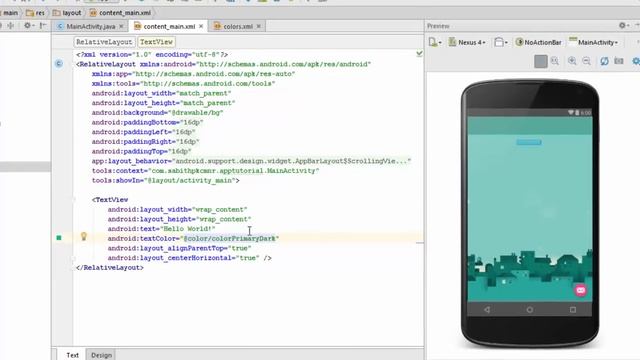The width and height of the screenshot is (640, 360).
Task: Click the class gutter icon beside RelativeLayout
Action: (59, 64)
